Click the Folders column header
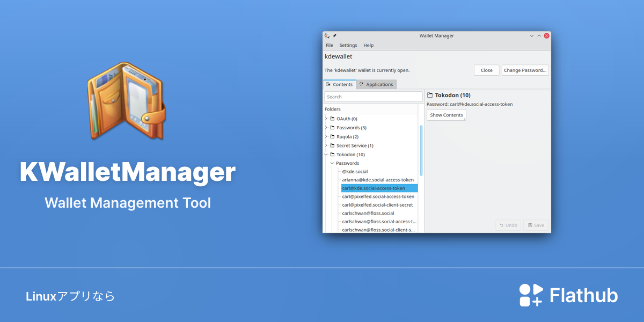The image size is (644, 322). (x=371, y=109)
